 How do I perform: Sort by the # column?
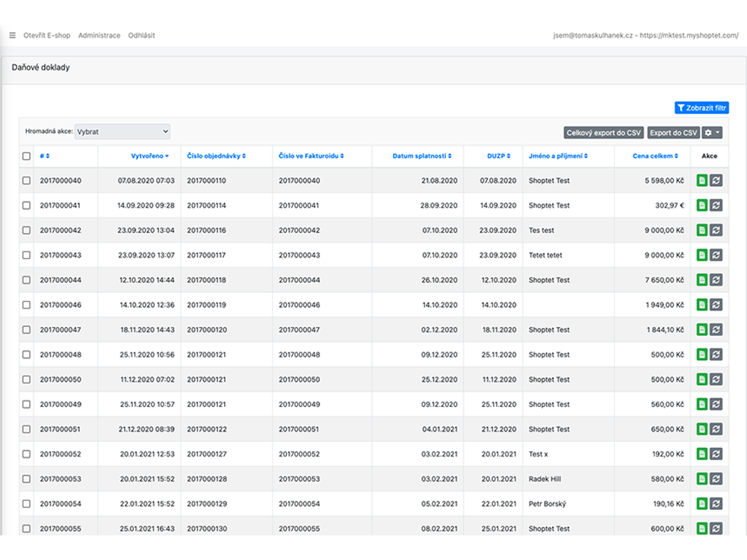coord(44,156)
